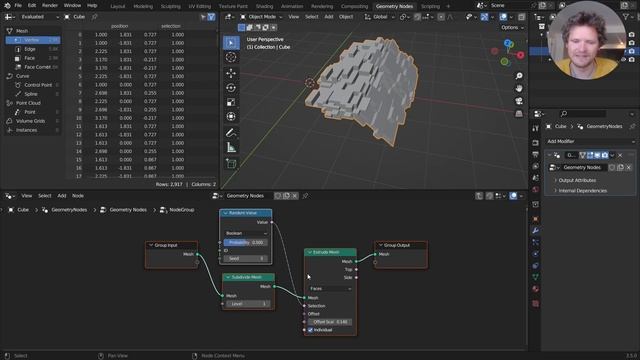Image resolution: width=640 pixels, height=360 pixels.
Task: Switch to the Shading workspace tab
Action: [x=264, y=6]
